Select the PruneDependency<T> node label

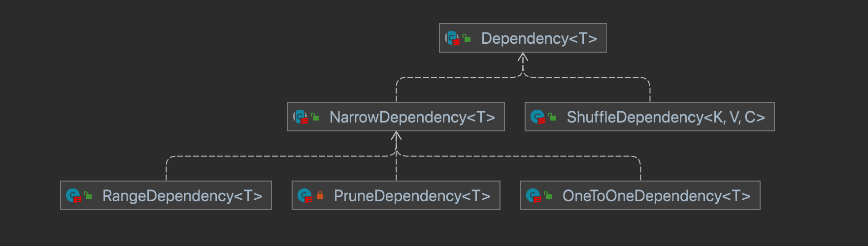tap(412, 196)
